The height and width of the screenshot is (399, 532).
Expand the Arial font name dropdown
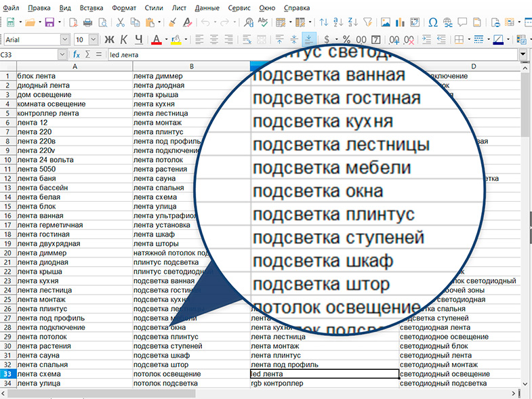(x=65, y=40)
